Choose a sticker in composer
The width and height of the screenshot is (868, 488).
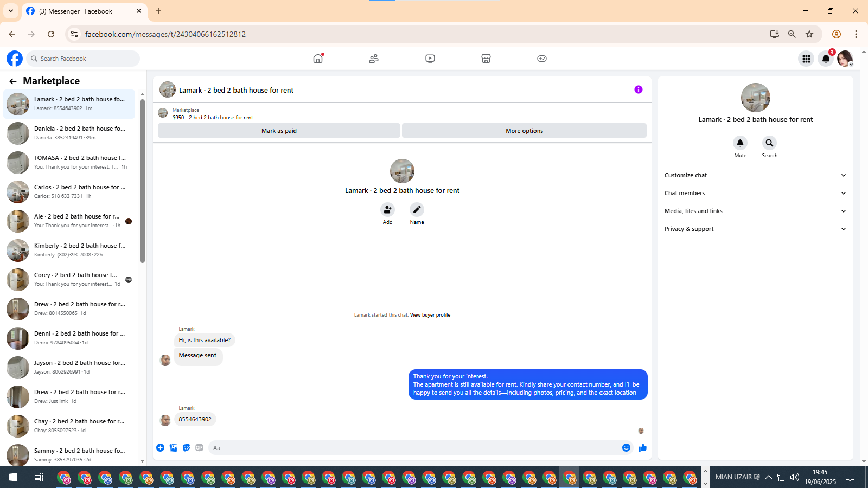[187, 448]
